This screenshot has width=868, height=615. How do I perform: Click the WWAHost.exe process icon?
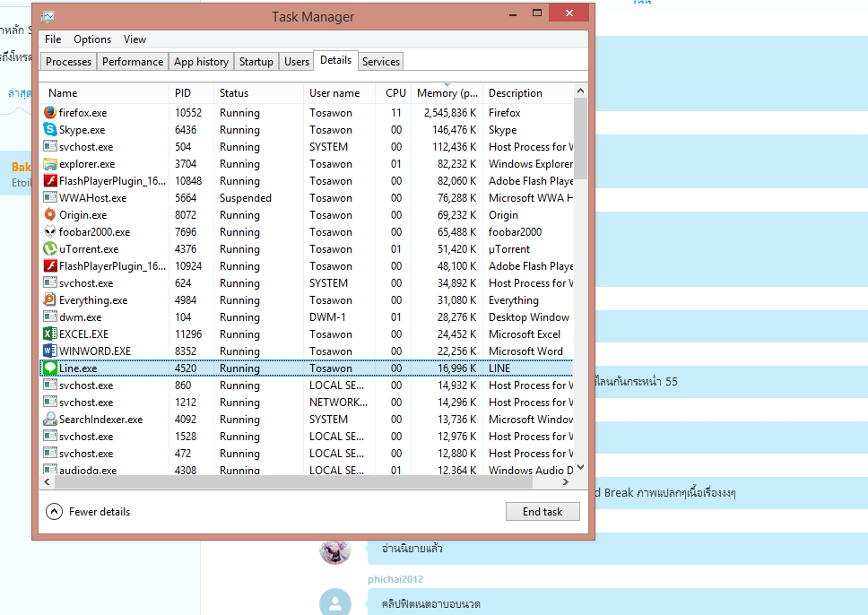point(50,197)
